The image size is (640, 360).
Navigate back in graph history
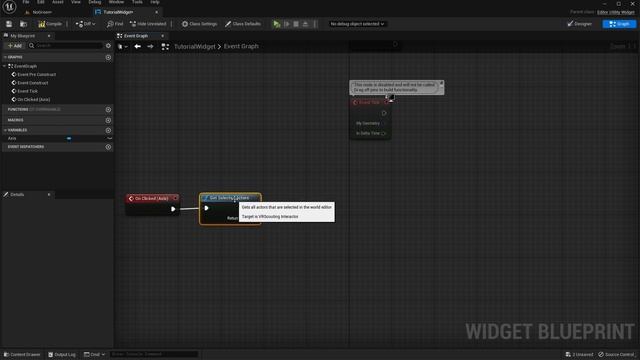[x=138, y=47]
